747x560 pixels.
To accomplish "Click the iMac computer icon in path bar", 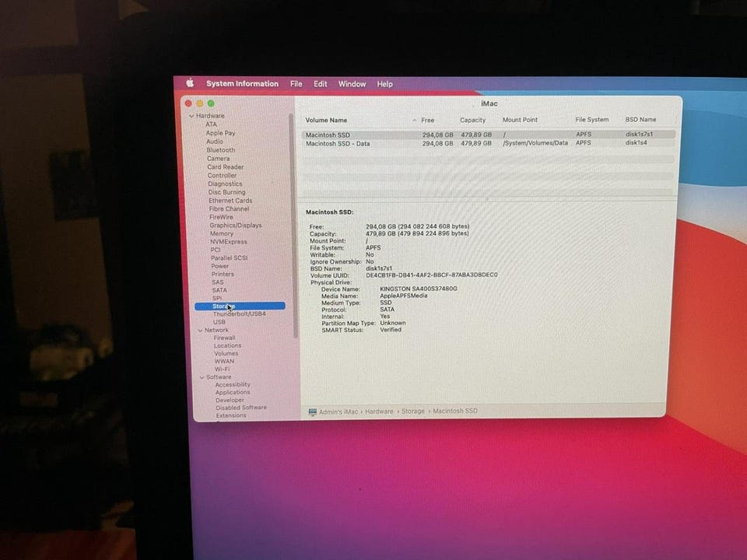I will tap(313, 412).
